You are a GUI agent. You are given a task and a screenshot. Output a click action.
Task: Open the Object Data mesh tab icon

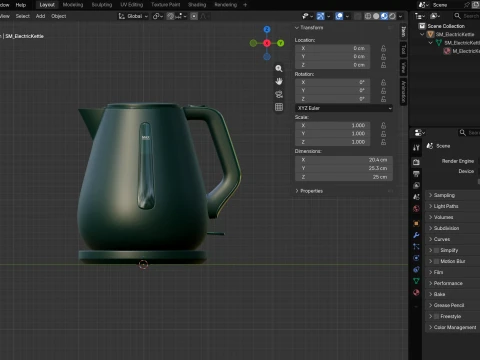point(416,281)
